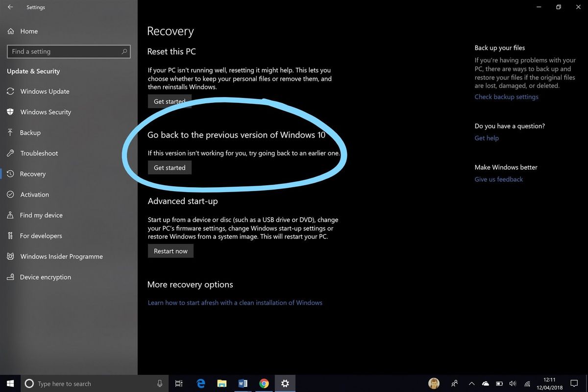The height and width of the screenshot is (392, 588).
Task: Open Windows Security settings
Action: 47,112
